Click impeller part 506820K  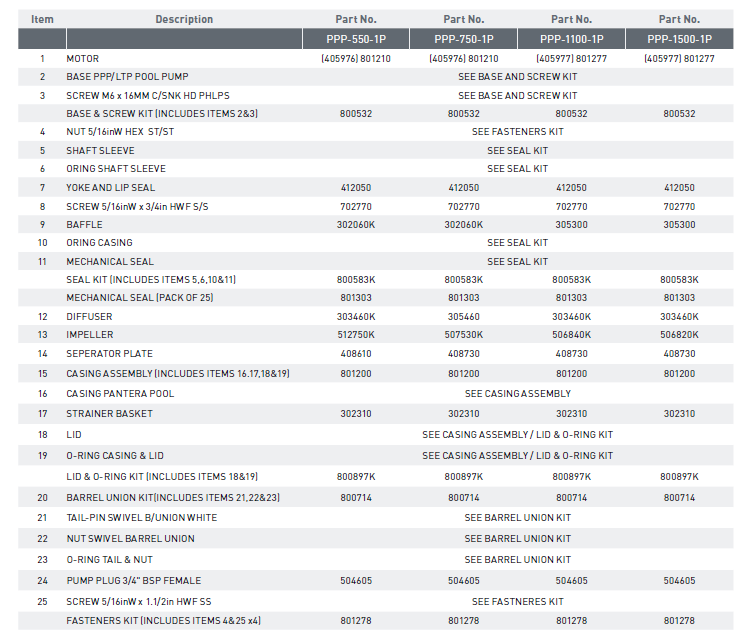(x=679, y=335)
